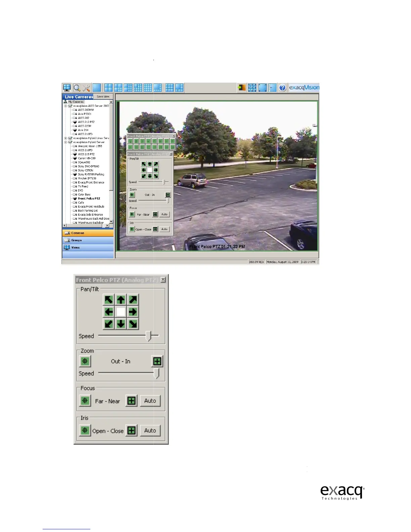The image size is (411, 532).
Task: Open the Groups navigation tab
Action: (88, 240)
